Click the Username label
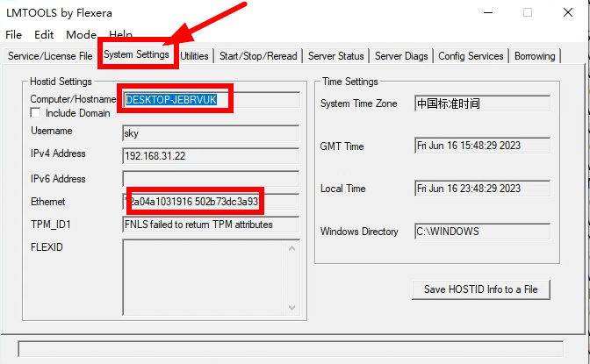This screenshot has width=590, height=364. (x=52, y=131)
